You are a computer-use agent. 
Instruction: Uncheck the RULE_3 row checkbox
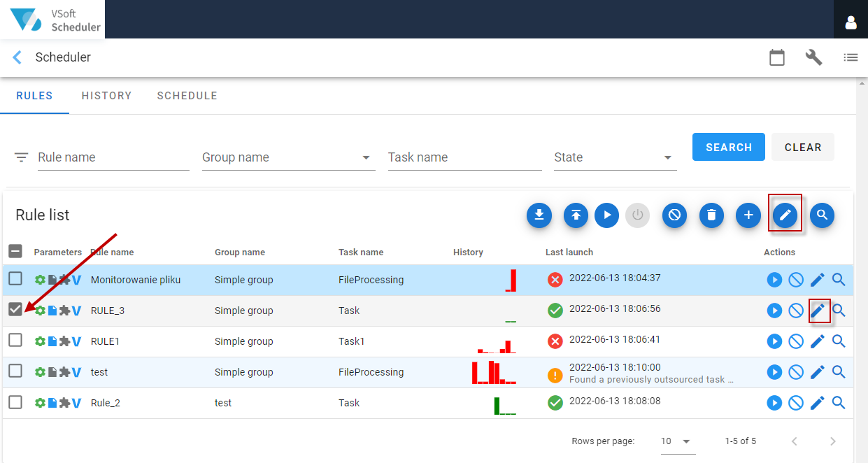[x=15, y=309]
